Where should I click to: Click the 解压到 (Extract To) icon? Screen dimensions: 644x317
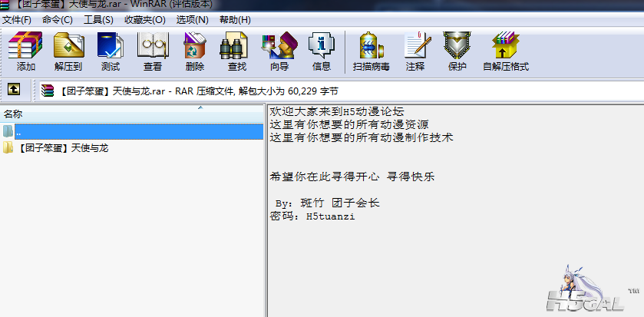pyautogui.click(x=68, y=51)
